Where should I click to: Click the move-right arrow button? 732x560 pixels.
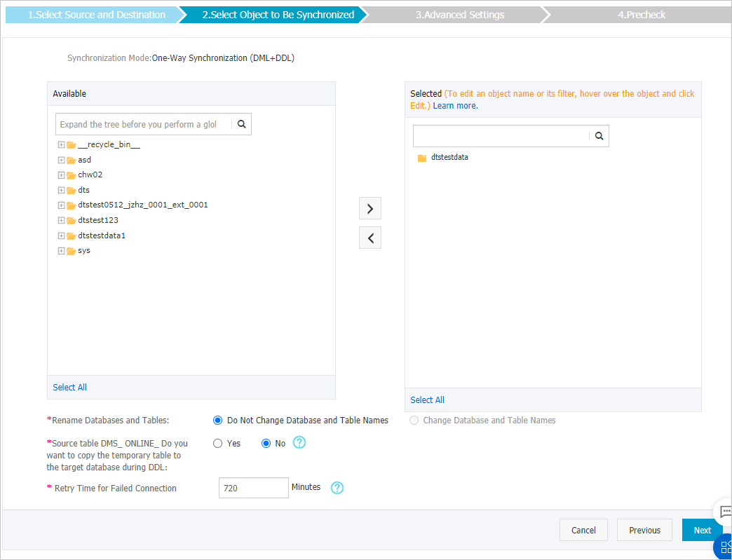click(x=370, y=208)
